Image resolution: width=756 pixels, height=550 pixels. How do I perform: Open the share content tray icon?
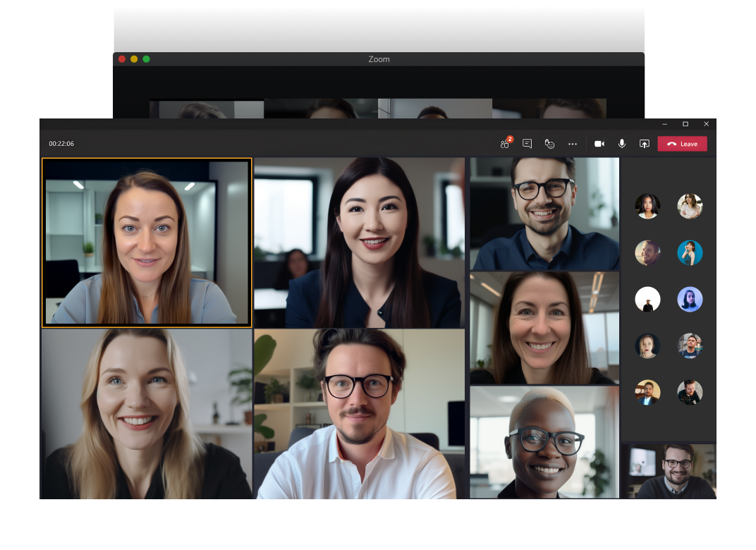click(644, 144)
